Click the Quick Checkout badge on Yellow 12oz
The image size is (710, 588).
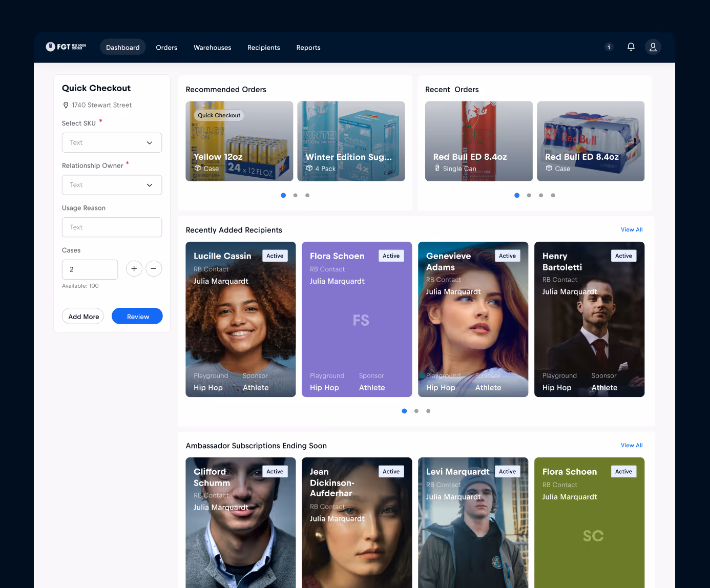click(219, 115)
